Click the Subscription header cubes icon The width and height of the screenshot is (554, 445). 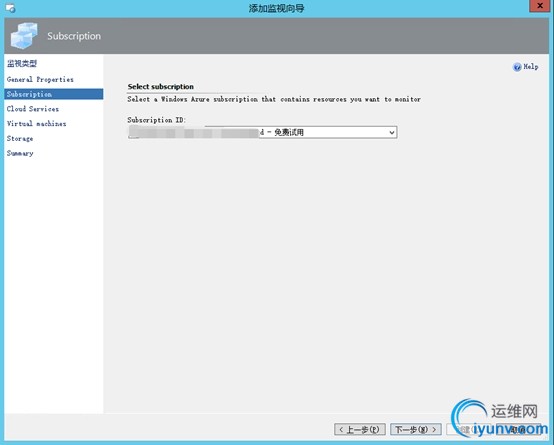pos(24,36)
